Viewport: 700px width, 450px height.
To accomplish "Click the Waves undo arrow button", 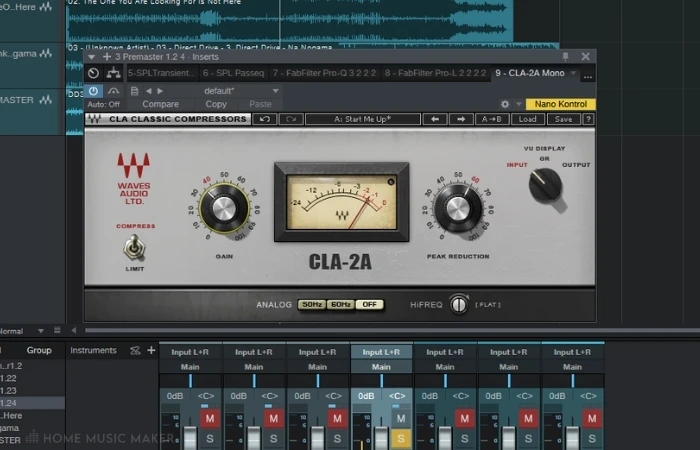I will coord(264,119).
